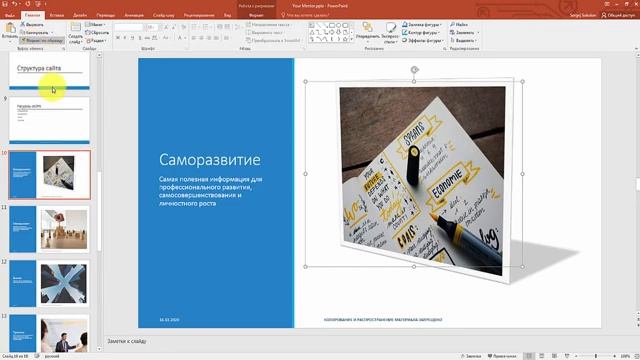Click the Redo icon in quick access toolbar
The height and width of the screenshot is (360, 640).
click(28, 4)
